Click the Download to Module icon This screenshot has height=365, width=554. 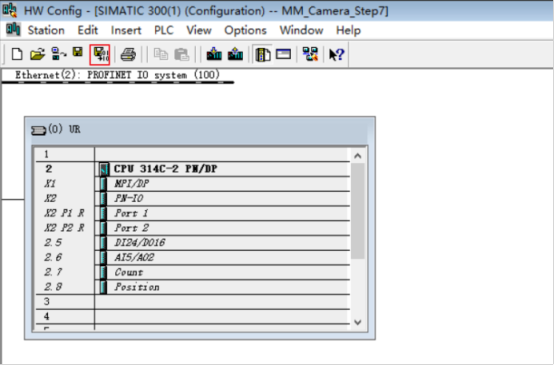click(x=214, y=54)
